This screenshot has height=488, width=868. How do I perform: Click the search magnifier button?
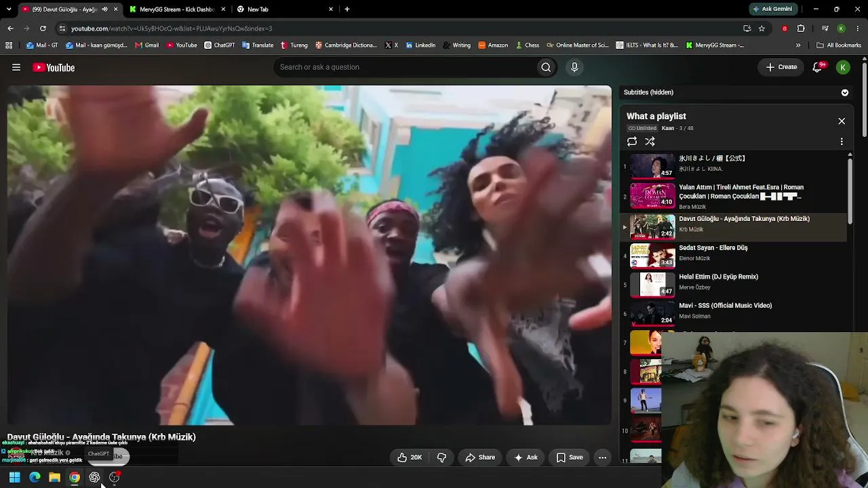tap(546, 67)
